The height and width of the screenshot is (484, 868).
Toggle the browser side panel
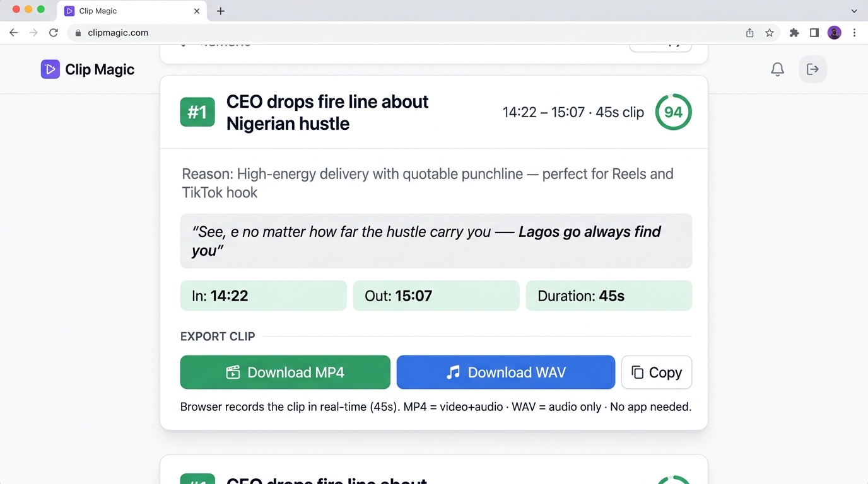pos(814,33)
